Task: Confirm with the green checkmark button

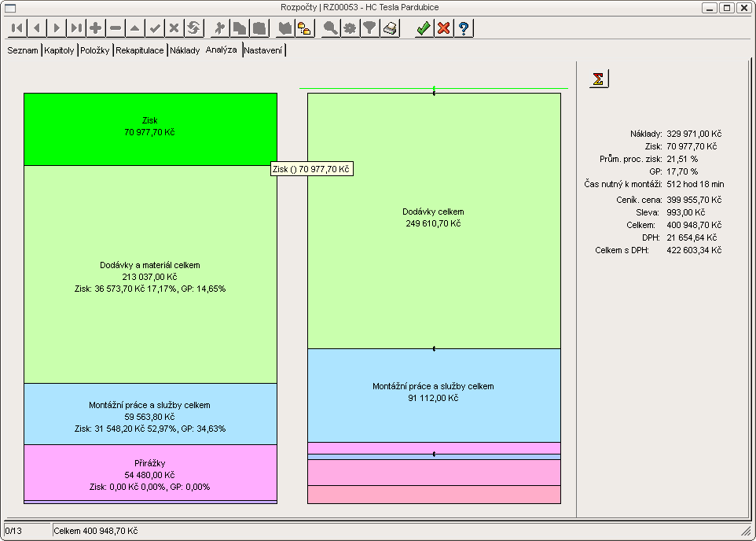Action: pyautogui.click(x=424, y=28)
